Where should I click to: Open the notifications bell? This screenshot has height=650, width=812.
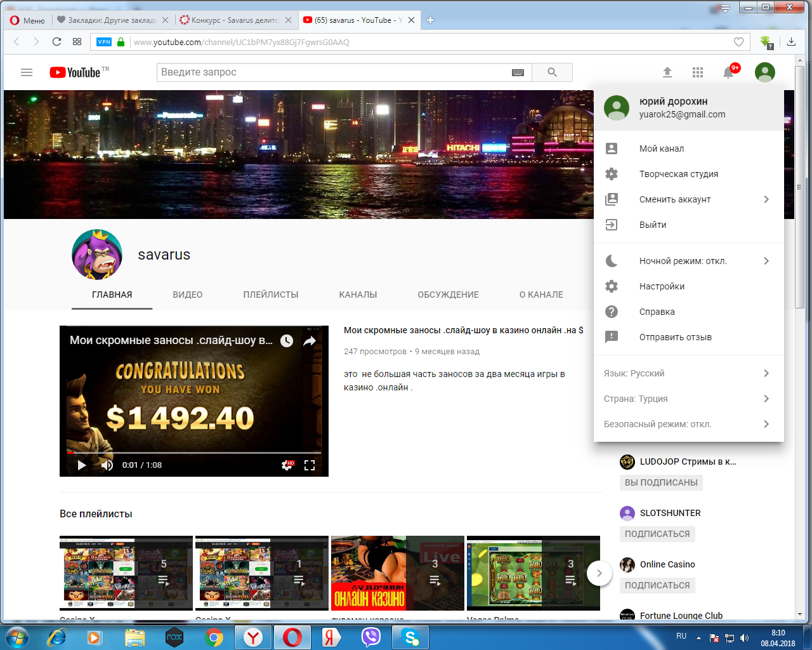[x=728, y=72]
